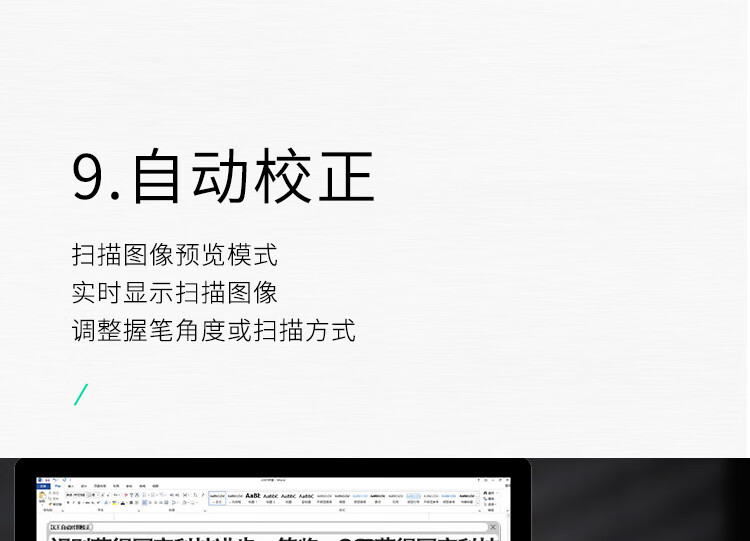The width and height of the screenshot is (750, 541).
Task: Click the font color icon
Action: click(x=122, y=503)
